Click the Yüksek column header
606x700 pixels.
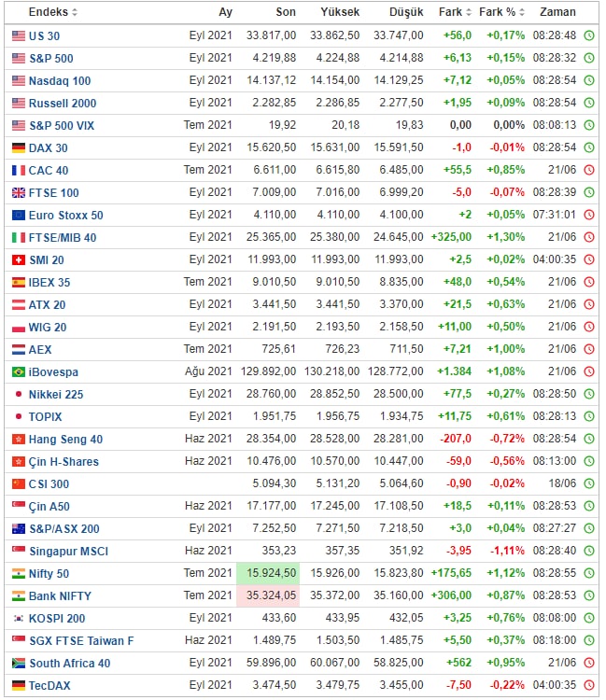pyautogui.click(x=340, y=12)
